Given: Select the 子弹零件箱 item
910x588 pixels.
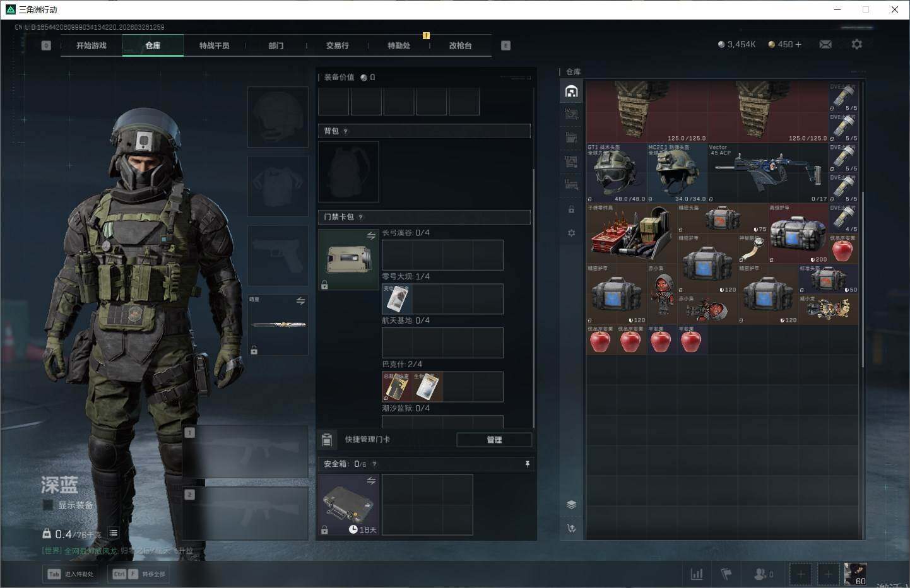Looking at the screenshot, I should click(632, 233).
